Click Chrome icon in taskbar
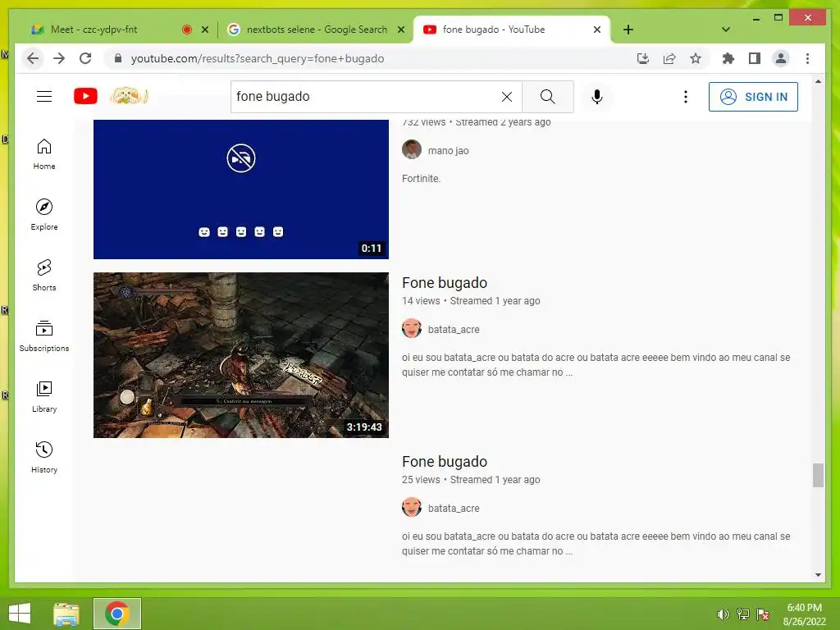This screenshot has width=840, height=630. (x=117, y=614)
